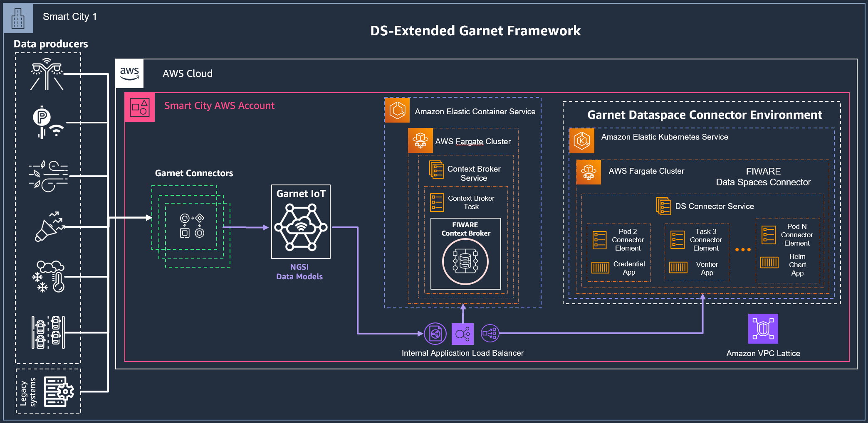The width and height of the screenshot is (868, 423).
Task: Click the Garnet Dataspace Connector Environment heading
Action: pyautogui.click(x=705, y=115)
